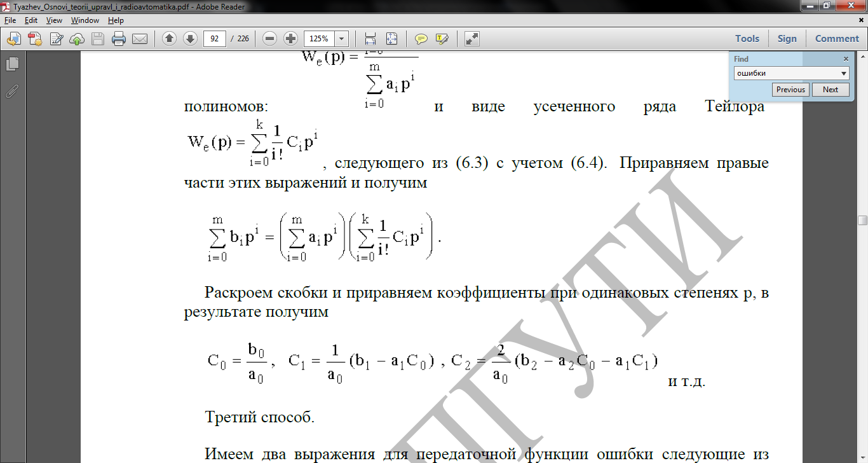The height and width of the screenshot is (463, 868).
Task: Switch to Read Mode icon
Action: click(471, 39)
